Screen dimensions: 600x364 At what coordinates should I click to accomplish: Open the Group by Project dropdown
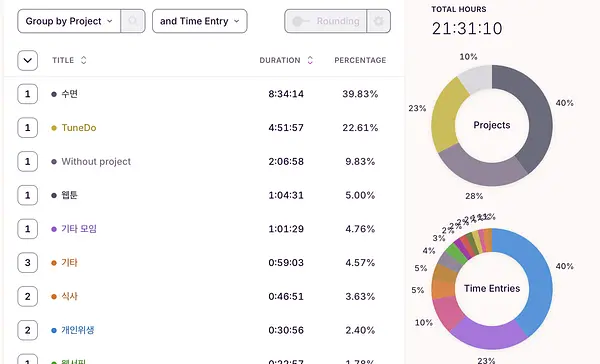click(69, 21)
